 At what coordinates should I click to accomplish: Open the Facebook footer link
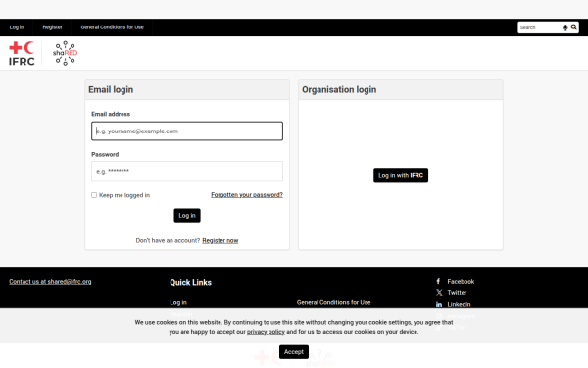[x=461, y=282]
